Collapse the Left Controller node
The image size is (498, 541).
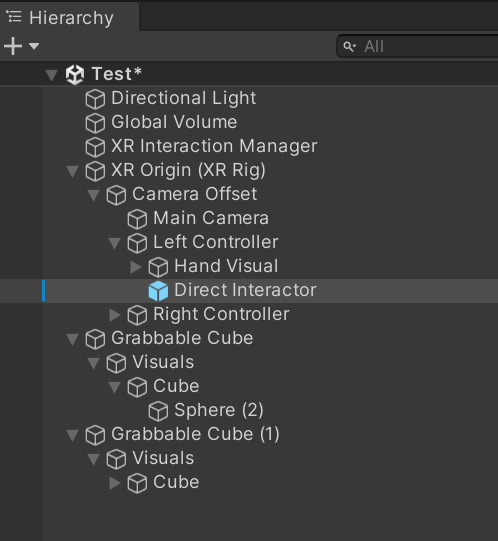point(115,243)
